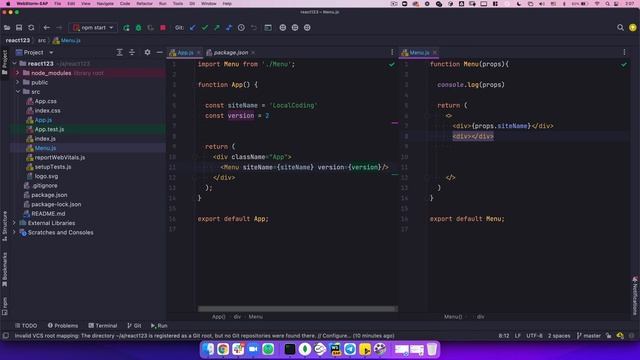Collapse the src folder
This screenshot has height=360, width=640.
[18, 92]
